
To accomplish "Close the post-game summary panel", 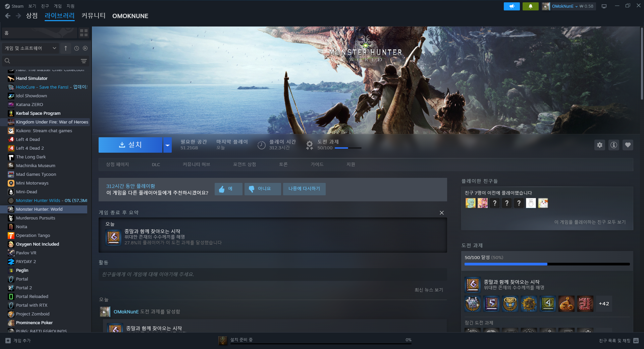I will 441,213.
